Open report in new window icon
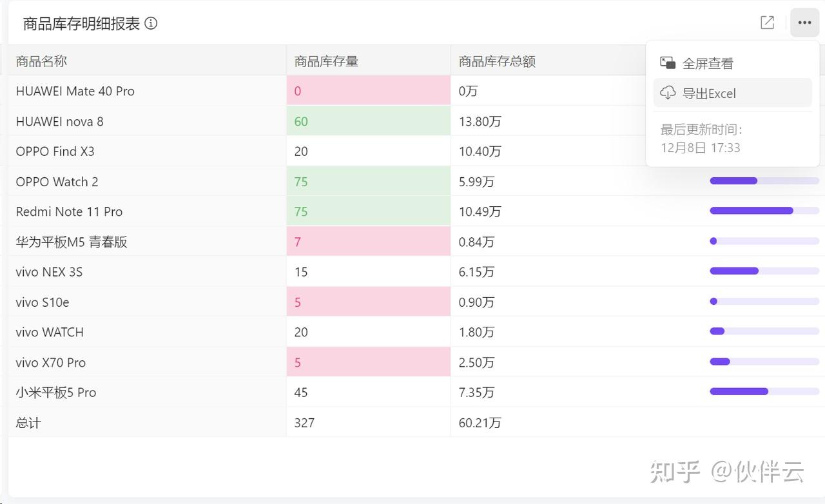 click(767, 23)
